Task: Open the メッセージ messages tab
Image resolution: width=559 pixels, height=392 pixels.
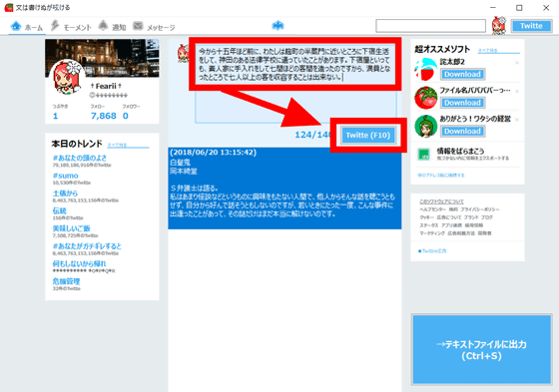Action: pos(154,27)
